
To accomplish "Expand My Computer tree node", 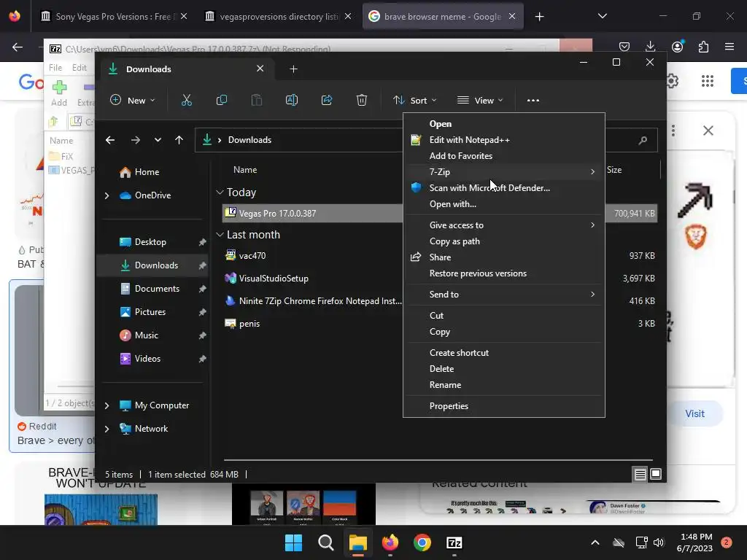I will 107,405.
